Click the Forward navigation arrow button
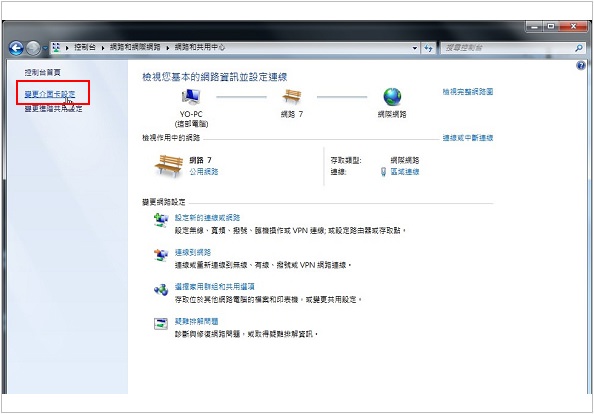Image resolution: width=594 pixels, height=414 pixels. (x=33, y=48)
